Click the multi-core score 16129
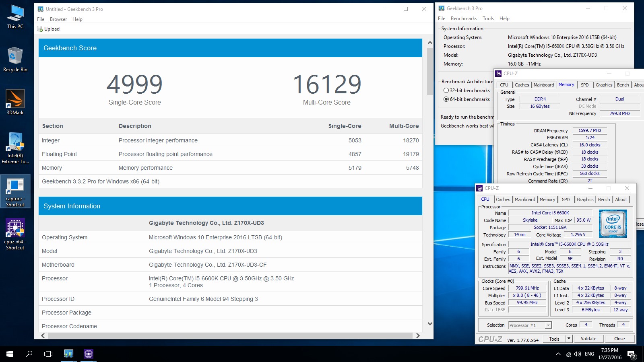Screen dimensions: 644x362 pyautogui.click(x=326, y=84)
